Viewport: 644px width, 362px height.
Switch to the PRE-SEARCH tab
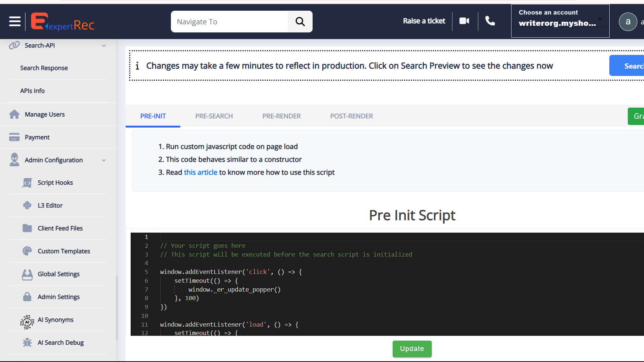[214, 116]
